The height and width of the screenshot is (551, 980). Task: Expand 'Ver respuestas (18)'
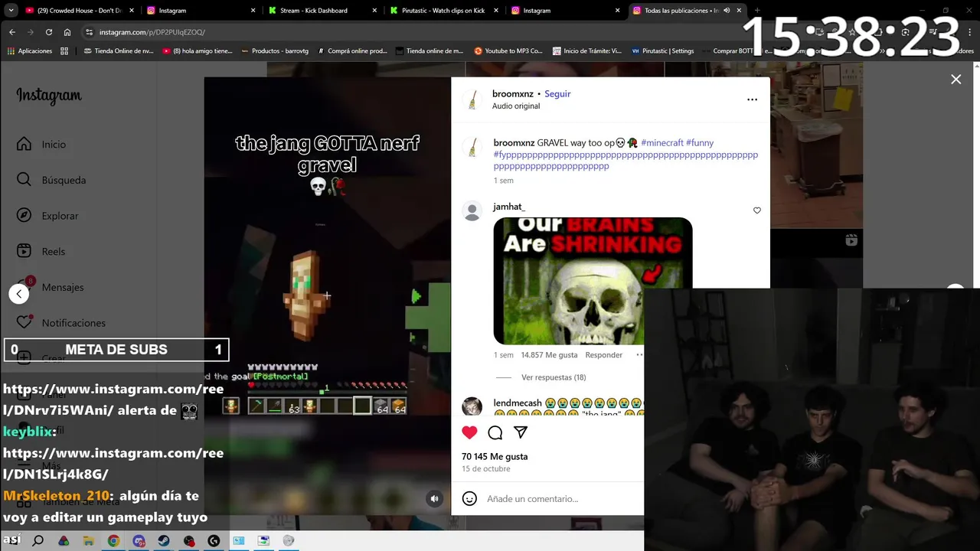coord(553,377)
